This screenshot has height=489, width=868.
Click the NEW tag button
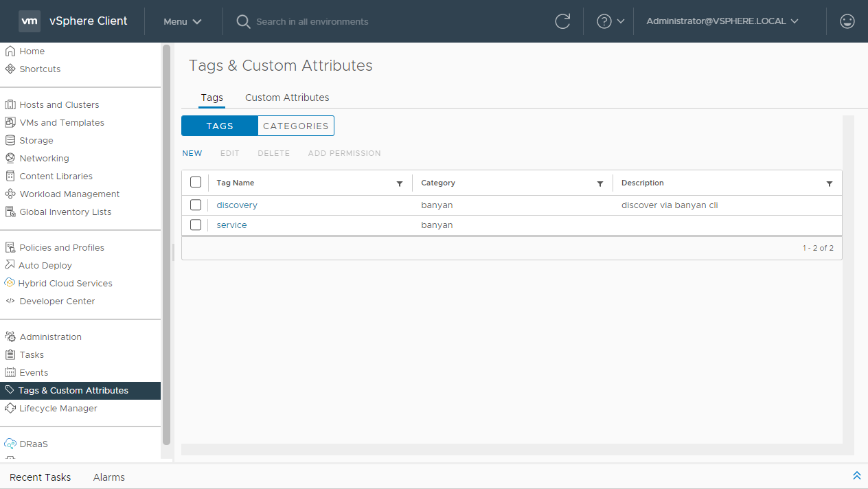coord(192,153)
